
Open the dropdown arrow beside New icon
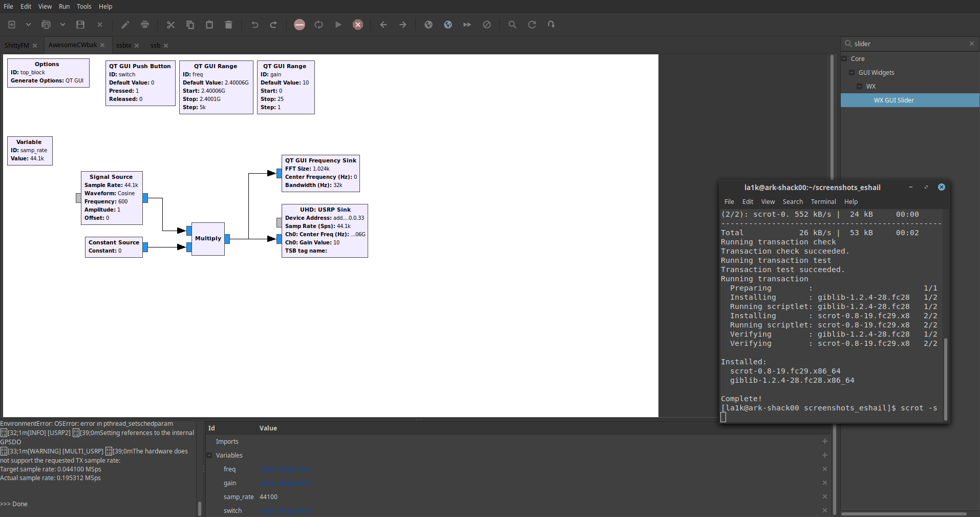[x=28, y=25]
